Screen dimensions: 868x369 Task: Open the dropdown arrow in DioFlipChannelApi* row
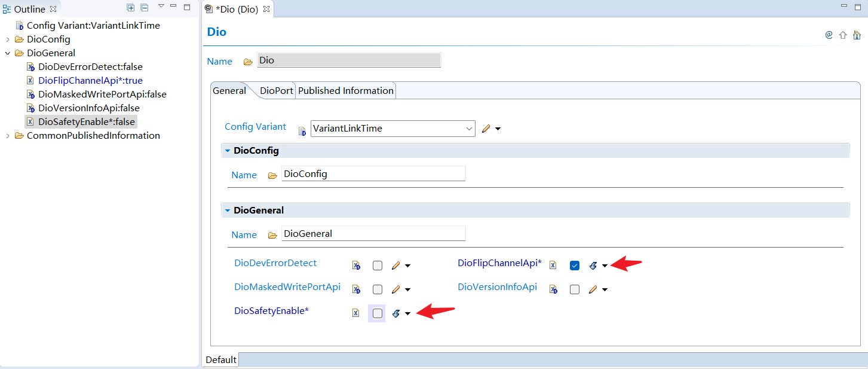tap(605, 266)
